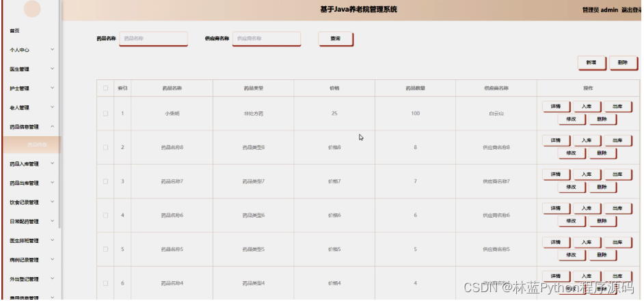The height and width of the screenshot is (301, 644).
Task: Click 删除 for the 药品名称7 row
Action: pyautogui.click(x=602, y=187)
